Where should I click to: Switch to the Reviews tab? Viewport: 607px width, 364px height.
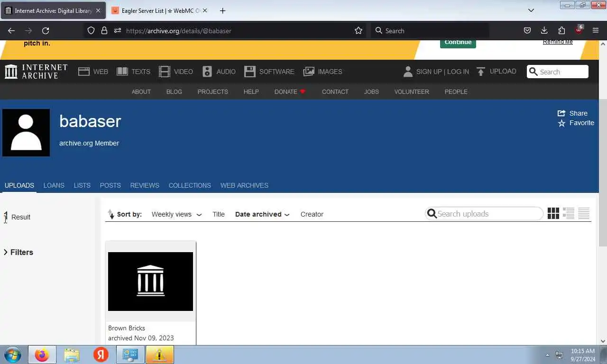tap(145, 185)
